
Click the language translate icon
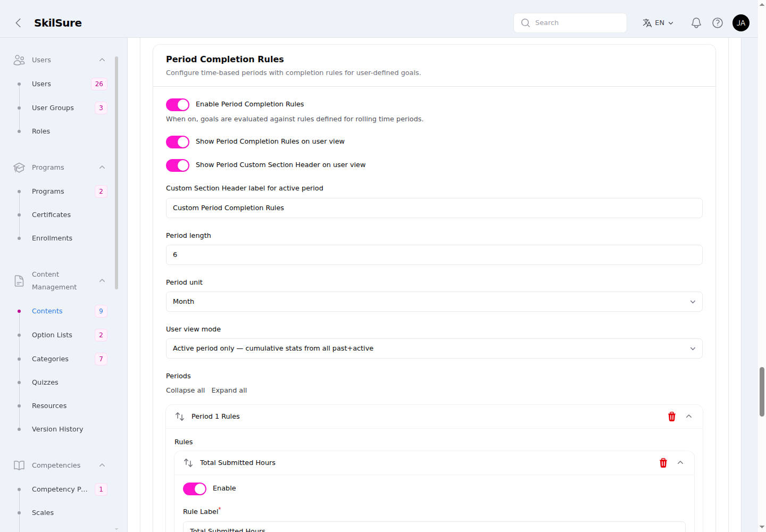click(647, 23)
